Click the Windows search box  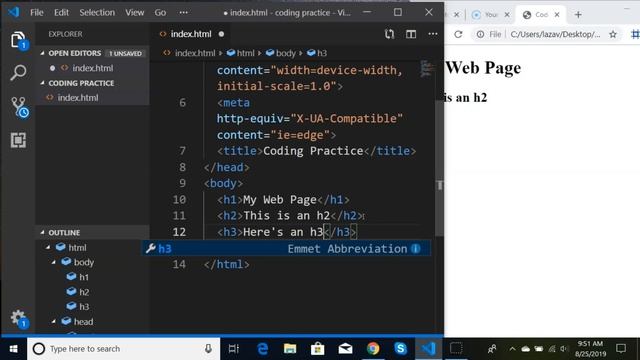(x=123, y=349)
